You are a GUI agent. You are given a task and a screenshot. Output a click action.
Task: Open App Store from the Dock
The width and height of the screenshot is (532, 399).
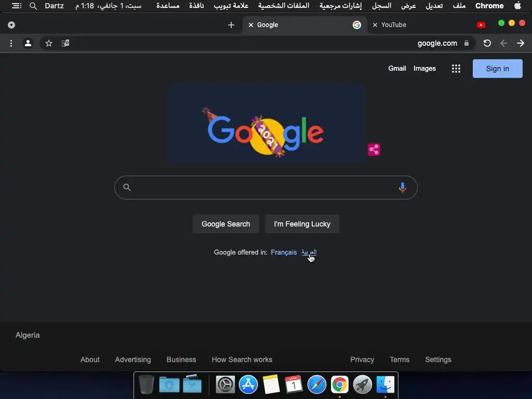coord(248,385)
